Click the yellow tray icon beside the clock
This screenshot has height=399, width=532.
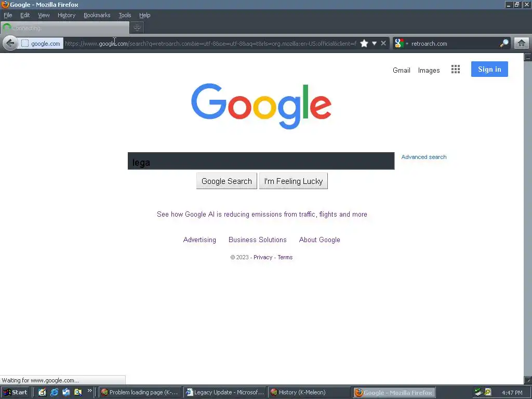(488, 393)
